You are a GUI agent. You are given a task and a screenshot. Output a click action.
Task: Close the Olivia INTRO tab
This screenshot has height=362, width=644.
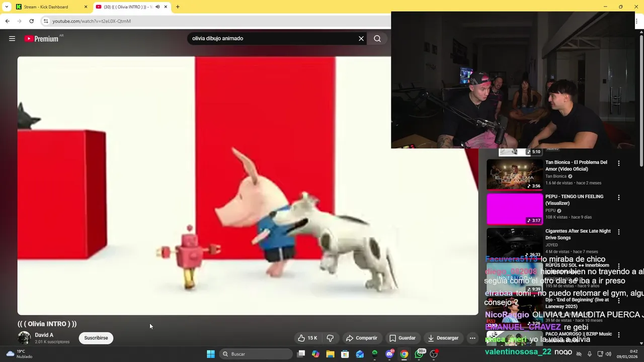pyautogui.click(x=166, y=7)
